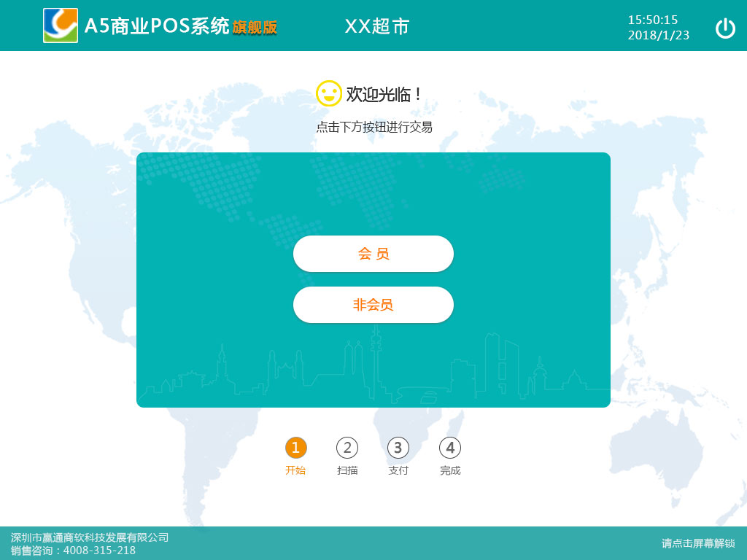Click the 15:50:15 clock display
The height and width of the screenshot is (560, 747).
(x=653, y=20)
